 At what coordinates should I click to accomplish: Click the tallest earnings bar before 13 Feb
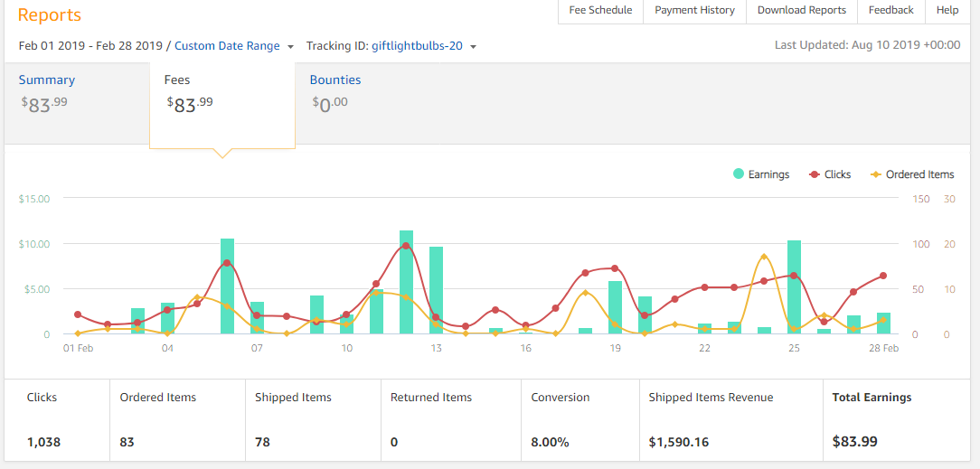[406, 283]
